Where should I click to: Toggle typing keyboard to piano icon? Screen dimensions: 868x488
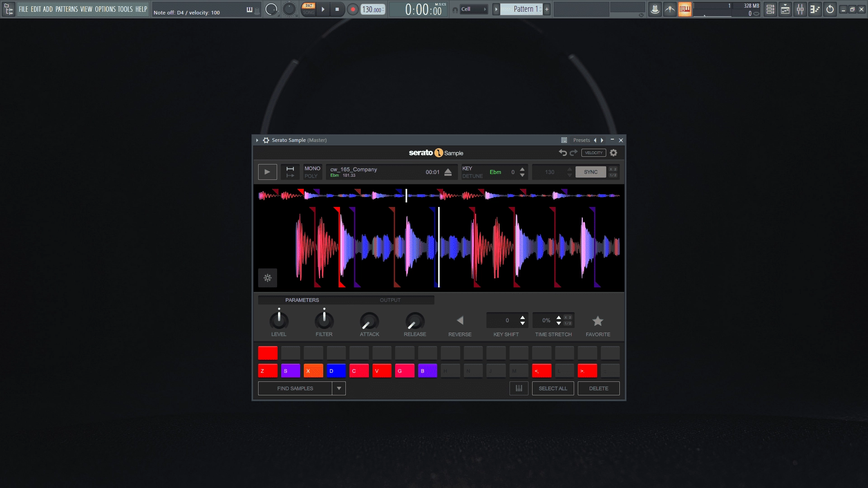250,9
